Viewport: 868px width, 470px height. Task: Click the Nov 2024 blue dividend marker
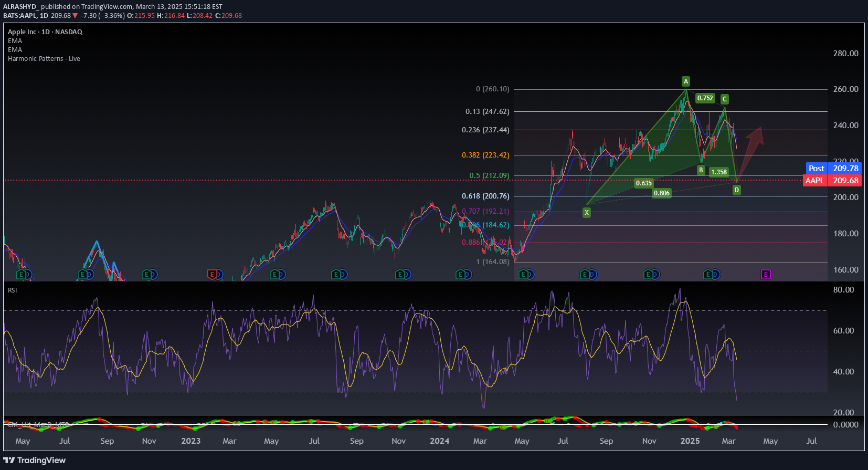(x=655, y=274)
